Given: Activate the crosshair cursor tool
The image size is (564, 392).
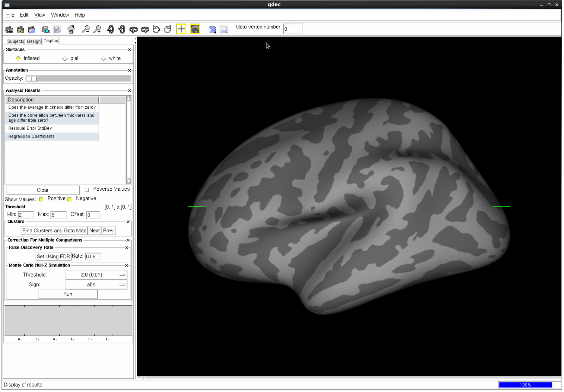Looking at the screenshot, I should coord(181,29).
